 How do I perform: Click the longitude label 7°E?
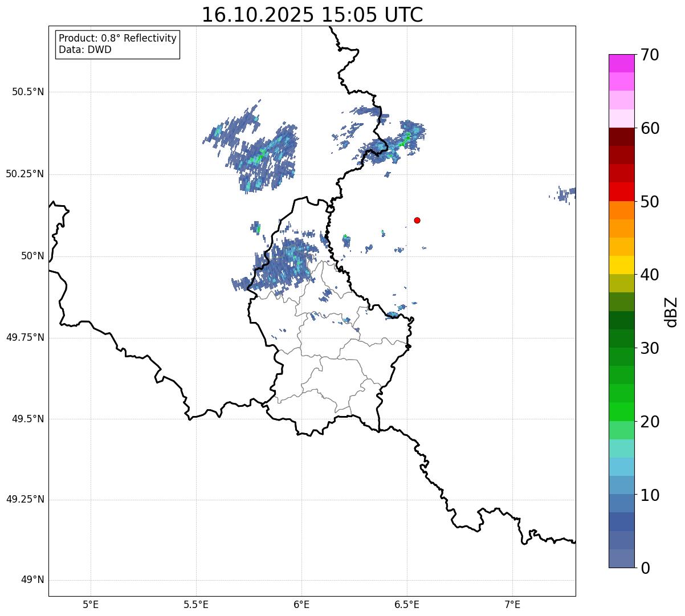tap(512, 604)
